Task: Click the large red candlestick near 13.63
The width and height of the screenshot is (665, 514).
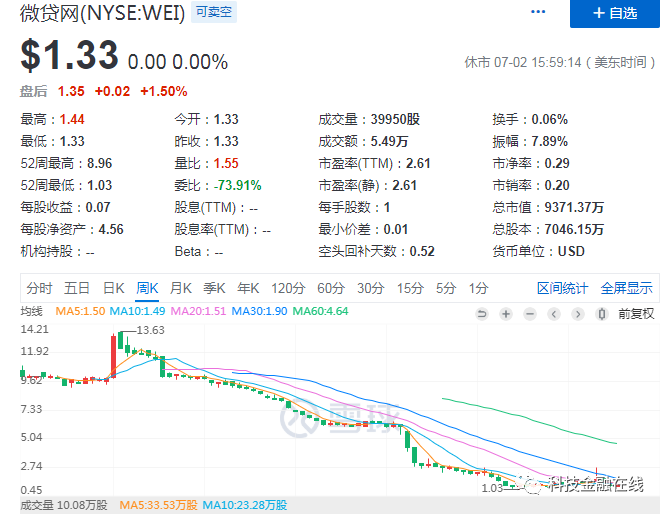Action: 113,355
